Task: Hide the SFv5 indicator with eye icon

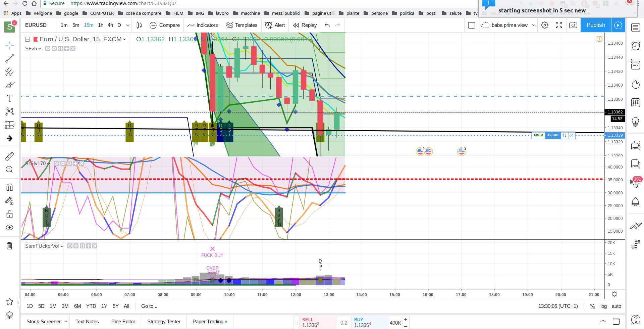Action: point(48,49)
